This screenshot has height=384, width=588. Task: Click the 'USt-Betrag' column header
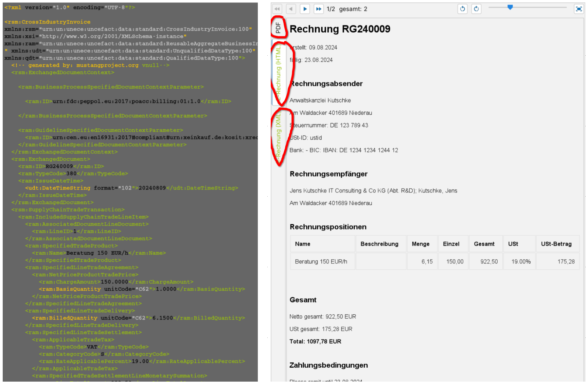[x=556, y=244]
